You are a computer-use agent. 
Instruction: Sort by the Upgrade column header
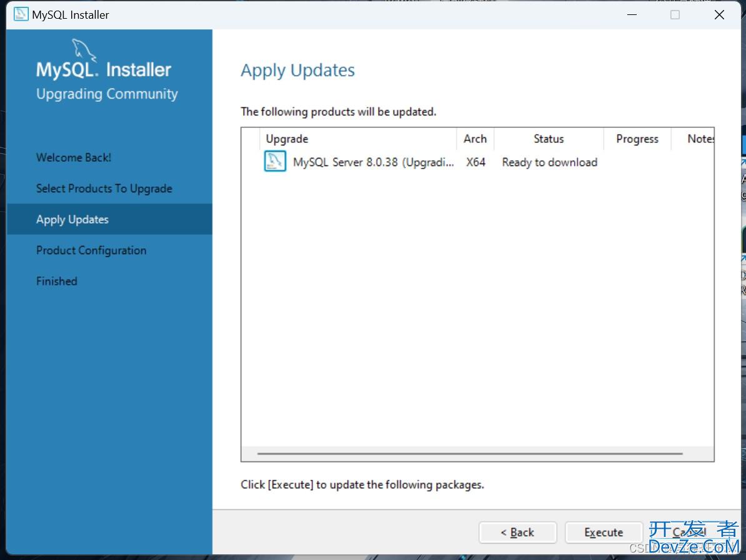click(x=287, y=139)
